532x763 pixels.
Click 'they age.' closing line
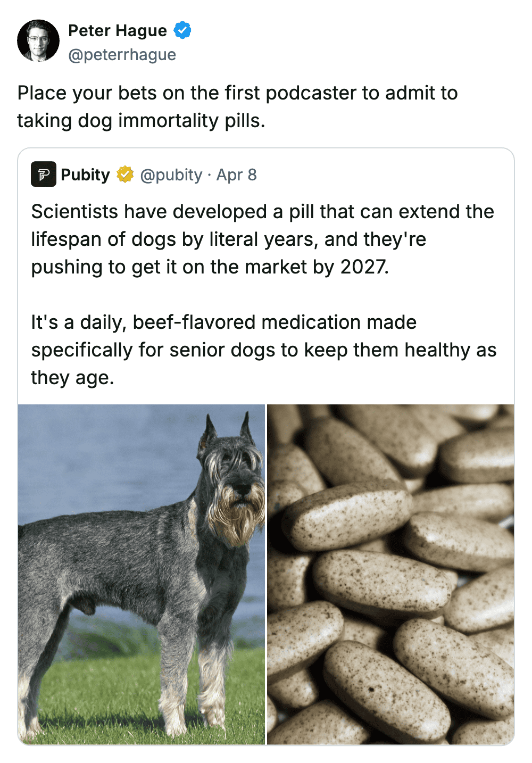click(x=72, y=377)
